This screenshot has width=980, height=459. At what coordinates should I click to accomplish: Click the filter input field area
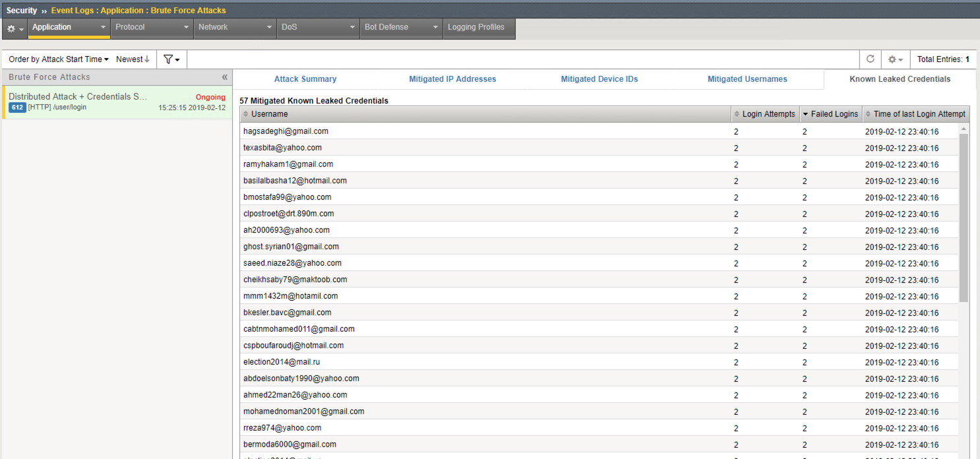(x=524, y=59)
